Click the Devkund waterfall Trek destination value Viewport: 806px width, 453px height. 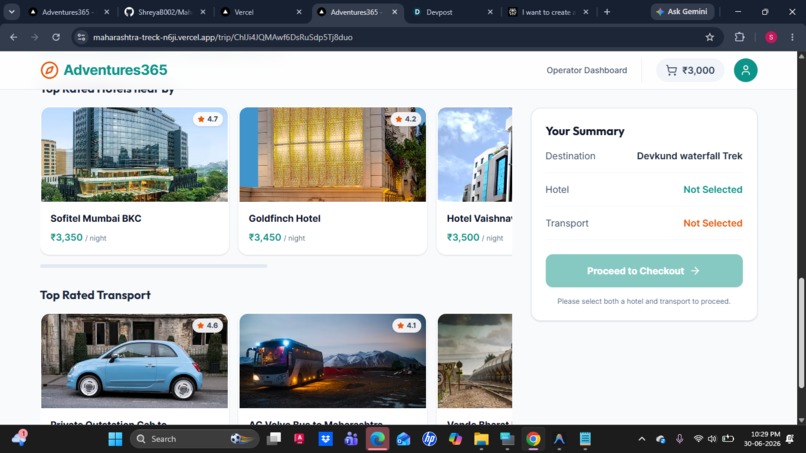click(x=689, y=156)
